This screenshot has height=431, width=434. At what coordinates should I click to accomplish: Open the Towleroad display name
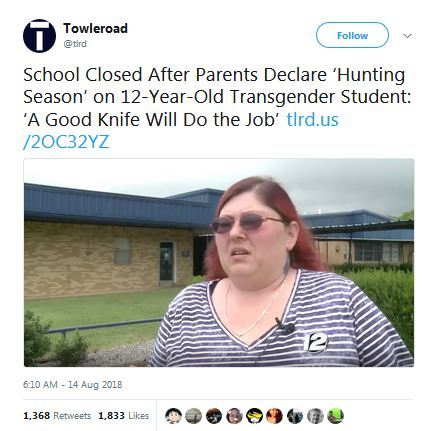click(95, 28)
